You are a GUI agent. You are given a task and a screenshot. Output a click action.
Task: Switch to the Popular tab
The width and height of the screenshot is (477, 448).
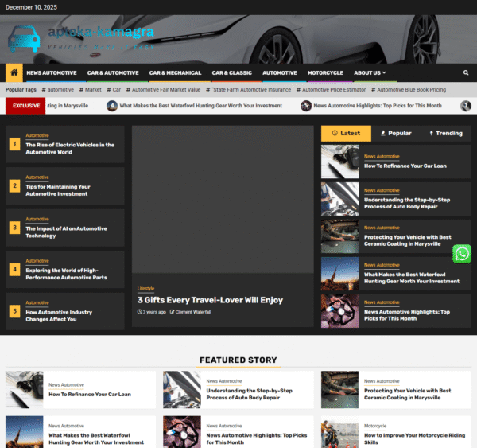point(395,134)
